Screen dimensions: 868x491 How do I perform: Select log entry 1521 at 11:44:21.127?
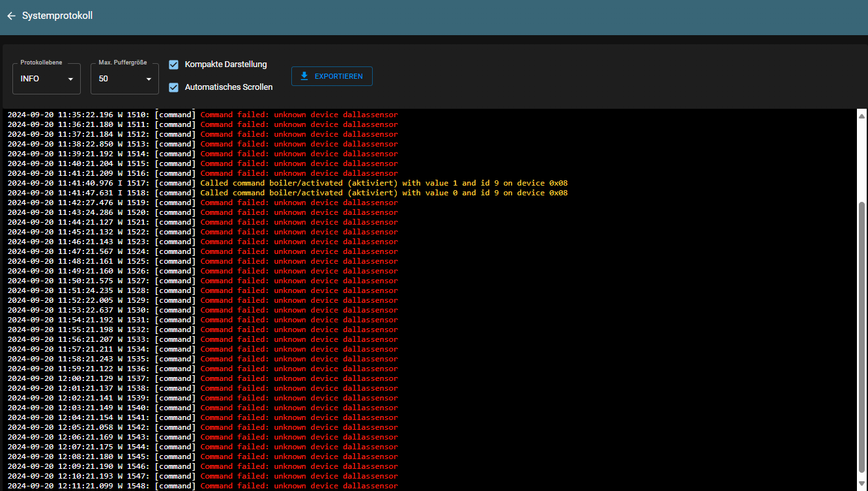coord(203,222)
